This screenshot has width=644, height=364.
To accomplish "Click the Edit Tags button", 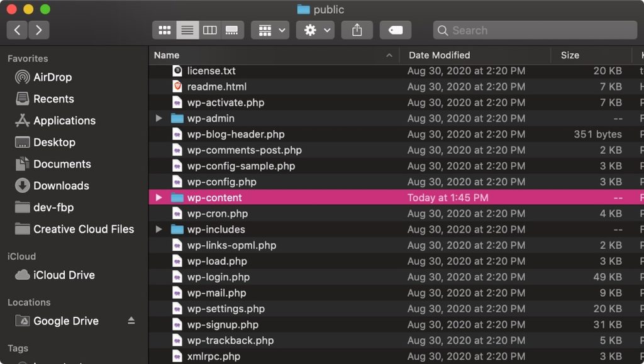I will coord(396,30).
